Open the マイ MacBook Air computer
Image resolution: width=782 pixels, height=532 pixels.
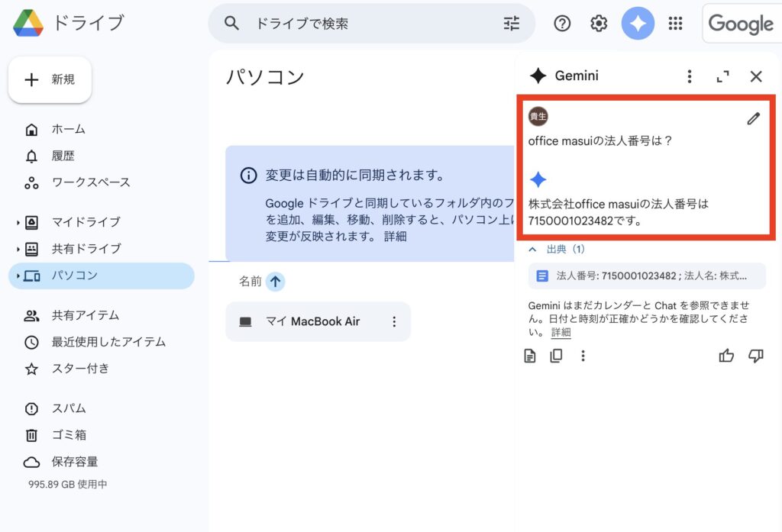click(x=318, y=321)
